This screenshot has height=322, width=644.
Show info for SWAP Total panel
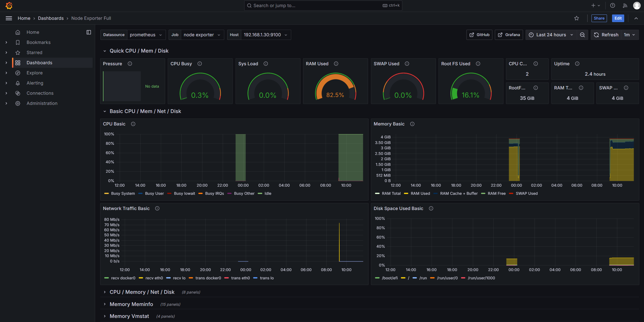tap(626, 88)
